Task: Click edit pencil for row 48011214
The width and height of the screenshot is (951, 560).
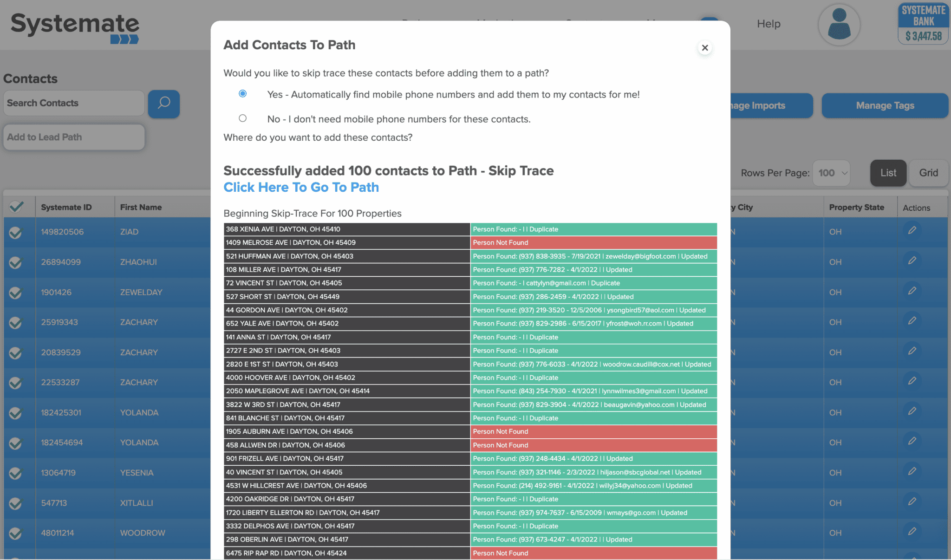Action: click(912, 532)
